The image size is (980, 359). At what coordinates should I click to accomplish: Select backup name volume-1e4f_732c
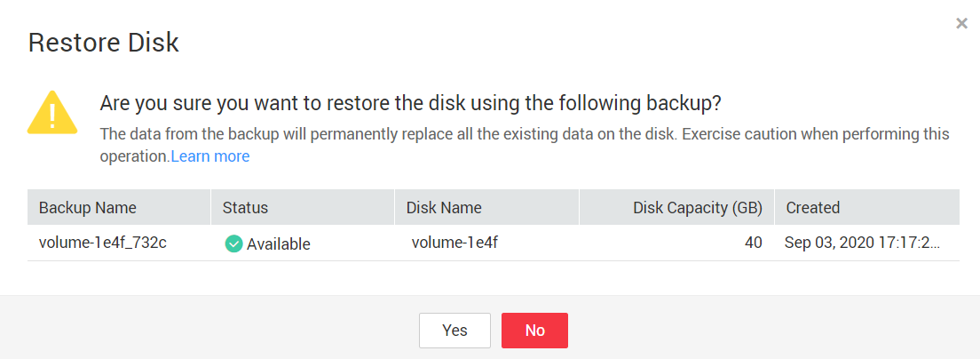103,243
